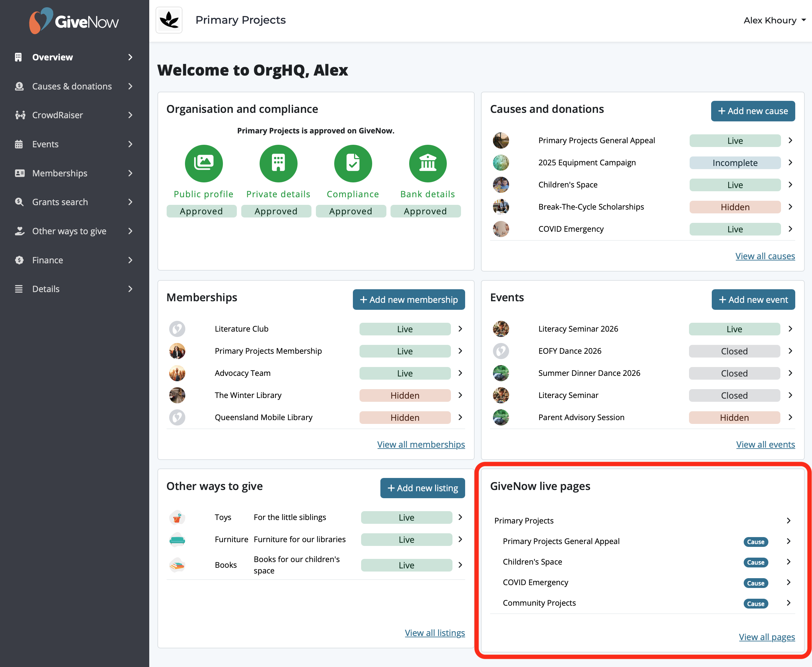Expand the Events sidebar chevron

point(130,144)
